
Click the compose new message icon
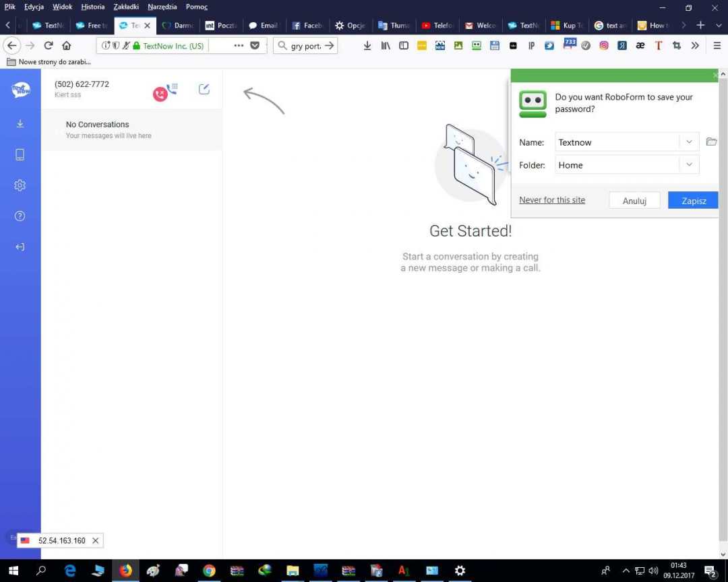(204, 89)
